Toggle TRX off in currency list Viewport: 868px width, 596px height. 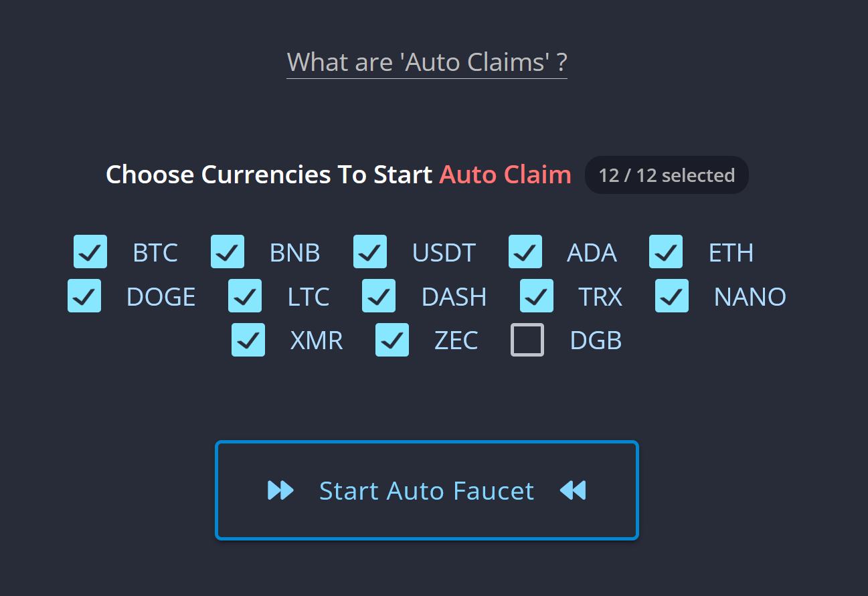(536, 296)
